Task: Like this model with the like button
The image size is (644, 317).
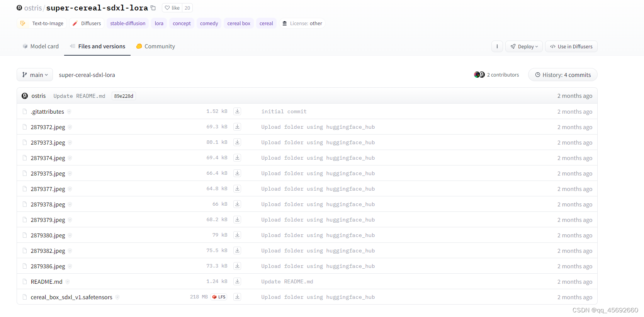Action: tap(172, 8)
